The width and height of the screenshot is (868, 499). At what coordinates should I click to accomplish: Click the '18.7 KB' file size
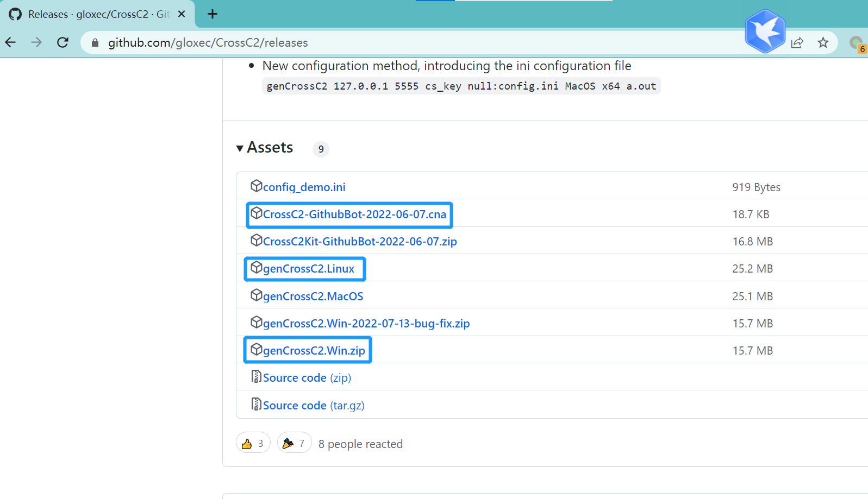[x=751, y=214]
